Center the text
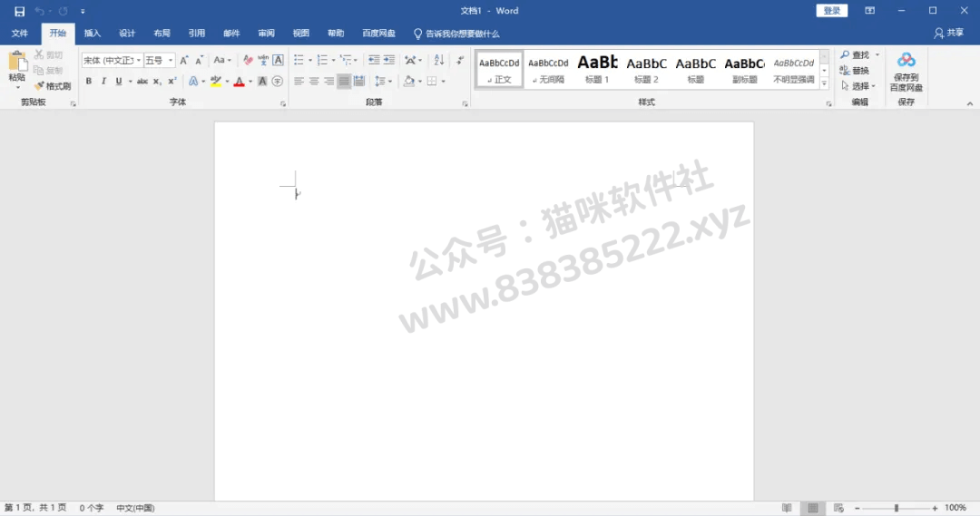Viewport: 980px width, 516px height. pyautogui.click(x=314, y=82)
